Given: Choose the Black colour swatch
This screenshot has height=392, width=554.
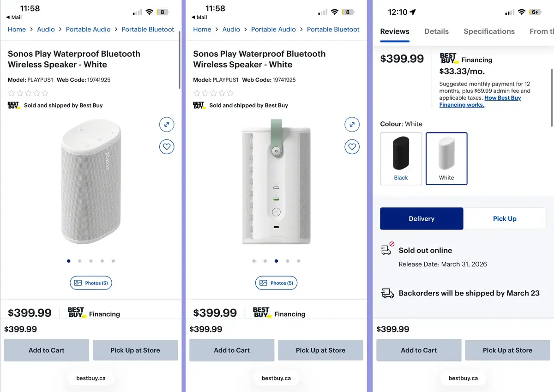Looking at the screenshot, I should [401, 159].
